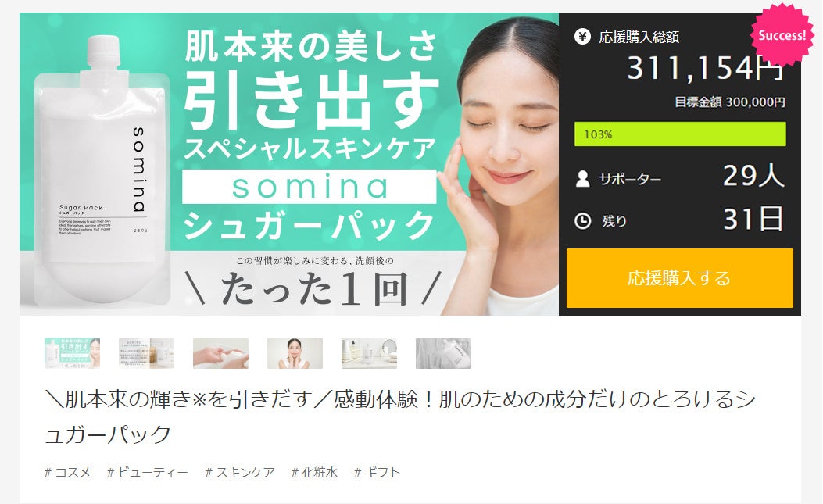Click the pink Success! badge
Image resolution: width=823 pixels, height=504 pixels.
tap(782, 35)
